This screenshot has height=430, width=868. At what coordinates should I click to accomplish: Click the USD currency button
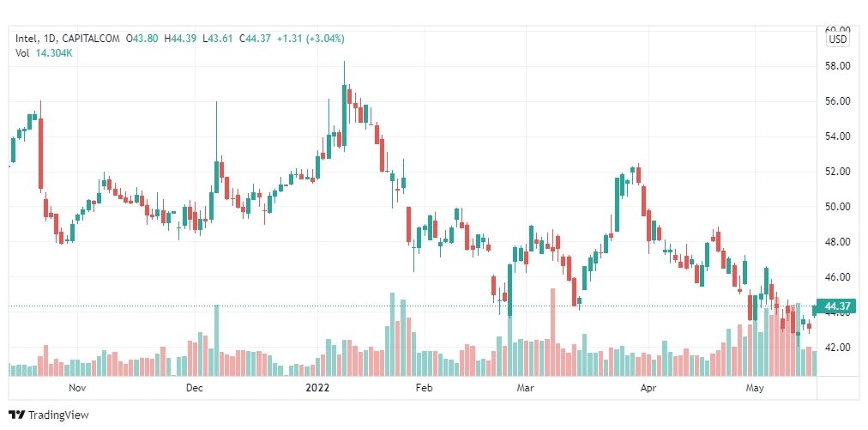point(838,39)
